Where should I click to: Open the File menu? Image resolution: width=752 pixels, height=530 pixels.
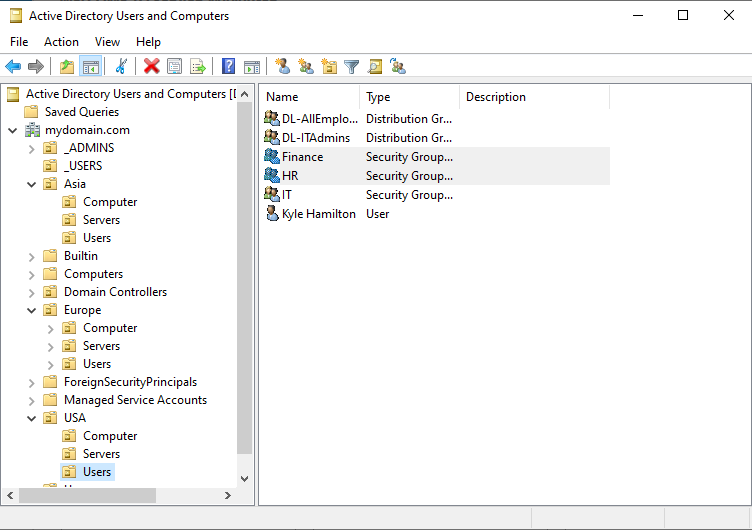(19, 42)
